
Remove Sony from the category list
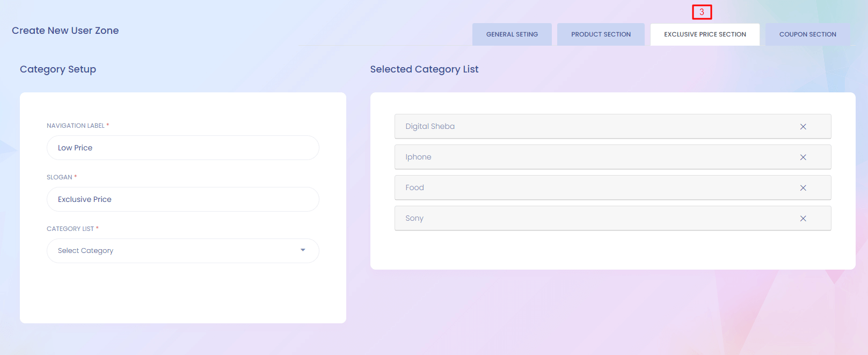pos(803,219)
